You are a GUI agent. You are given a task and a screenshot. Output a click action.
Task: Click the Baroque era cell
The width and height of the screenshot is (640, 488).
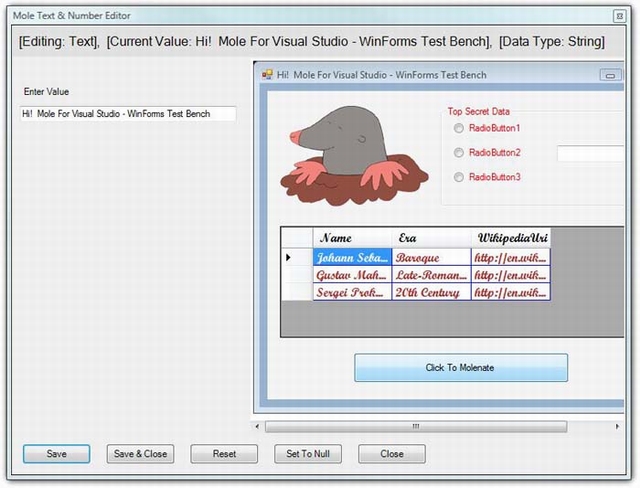pos(431,257)
